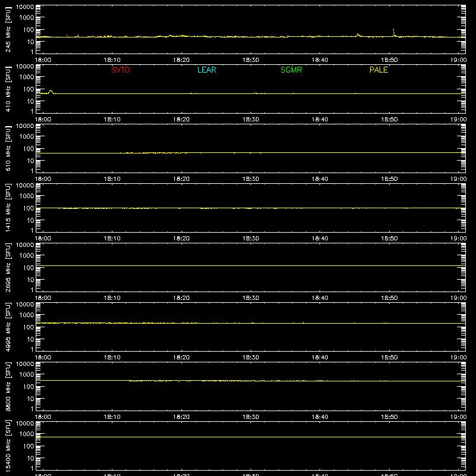Select the 245 MHz [SFU] axis label
Screen dimensions: 476x476
point(8,29)
